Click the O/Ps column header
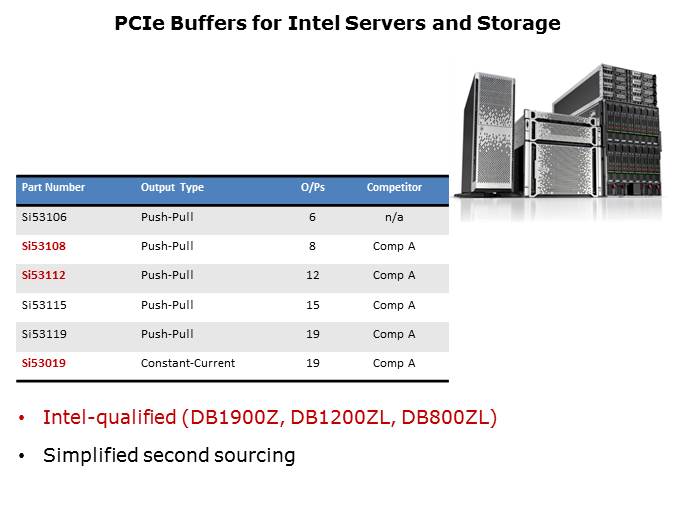The image size is (674, 506). [313, 187]
